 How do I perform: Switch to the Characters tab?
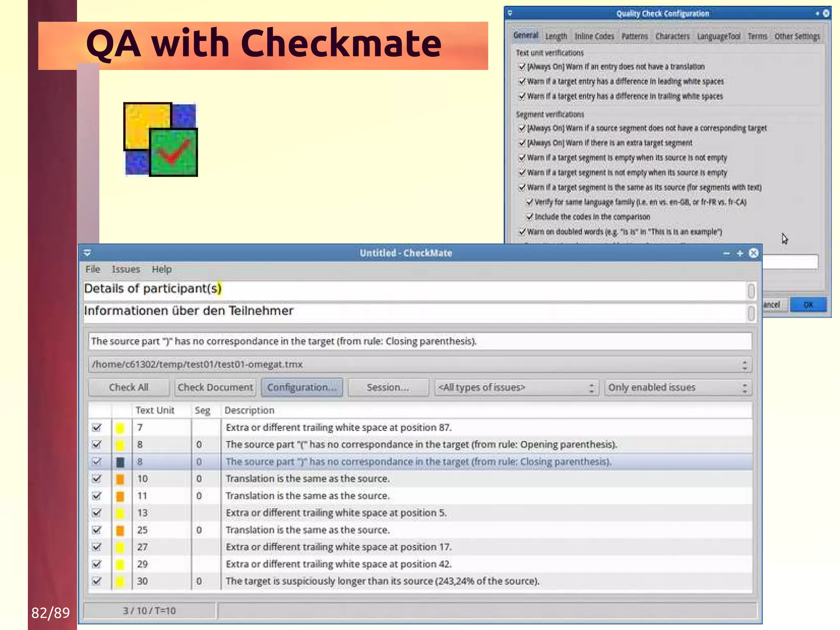pyautogui.click(x=672, y=36)
